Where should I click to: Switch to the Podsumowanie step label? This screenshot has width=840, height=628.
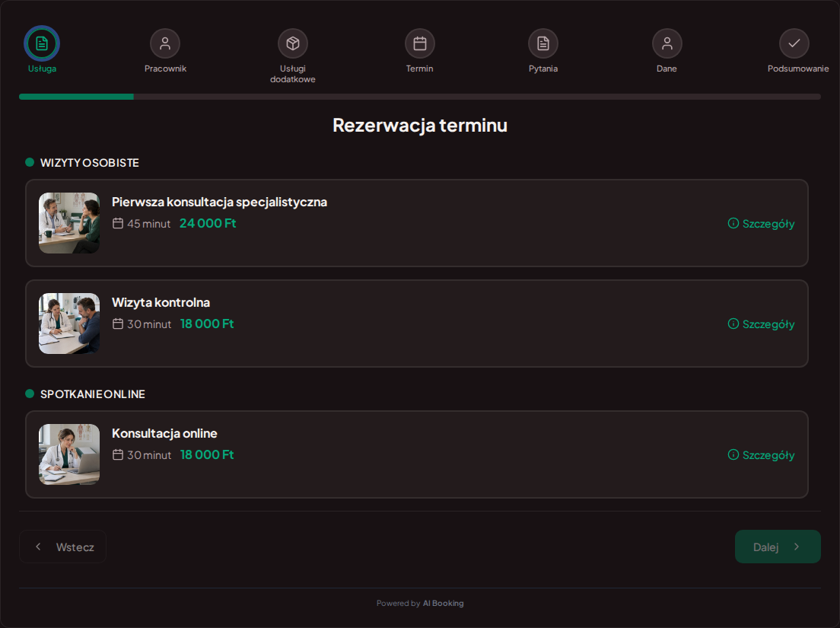pos(798,69)
